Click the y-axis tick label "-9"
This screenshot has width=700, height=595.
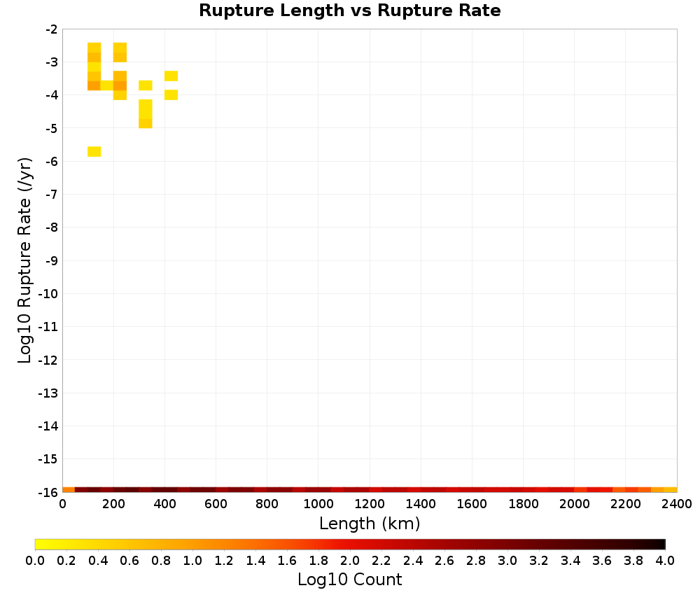click(52, 260)
